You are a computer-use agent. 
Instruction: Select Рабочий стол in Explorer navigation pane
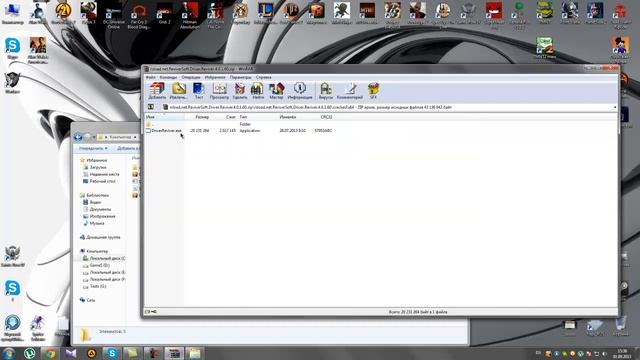[99, 181]
